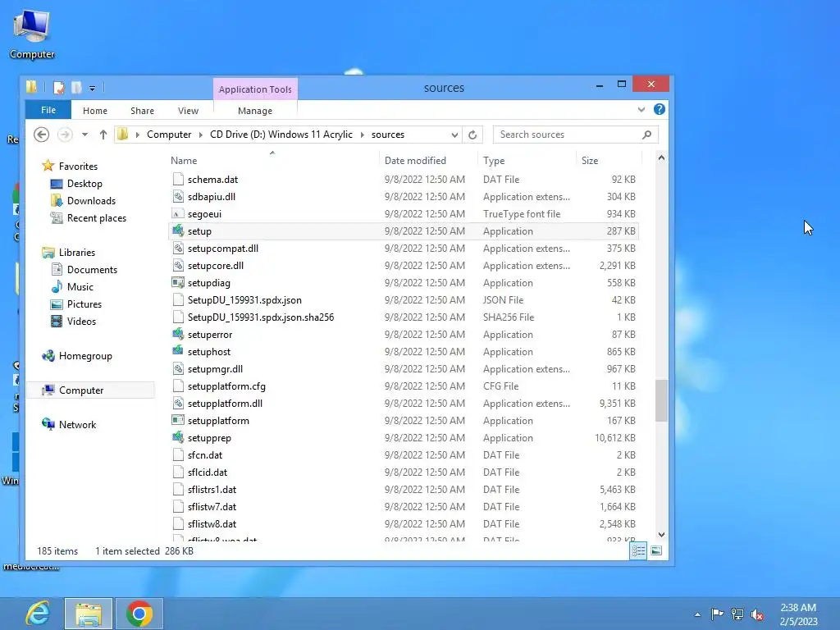Open the Videos library
Image resolution: width=840 pixels, height=630 pixels.
point(81,322)
